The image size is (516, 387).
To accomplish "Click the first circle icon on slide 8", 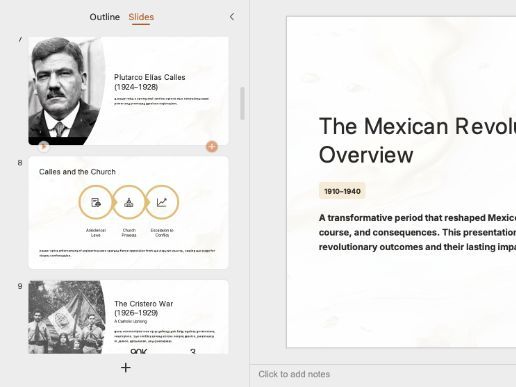I will coord(96,202).
